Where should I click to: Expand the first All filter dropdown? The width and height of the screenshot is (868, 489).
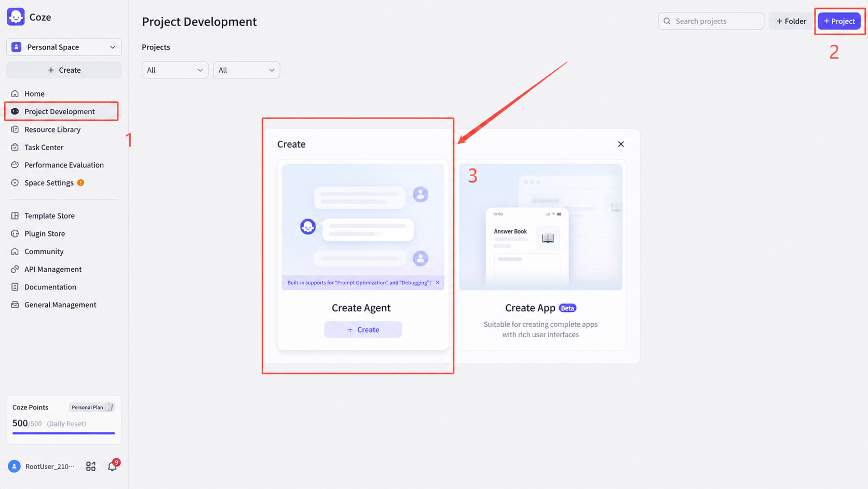(175, 70)
